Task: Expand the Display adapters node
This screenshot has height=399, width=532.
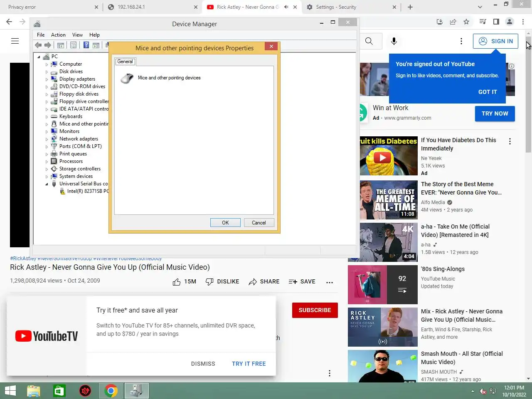Action: pos(47,79)
